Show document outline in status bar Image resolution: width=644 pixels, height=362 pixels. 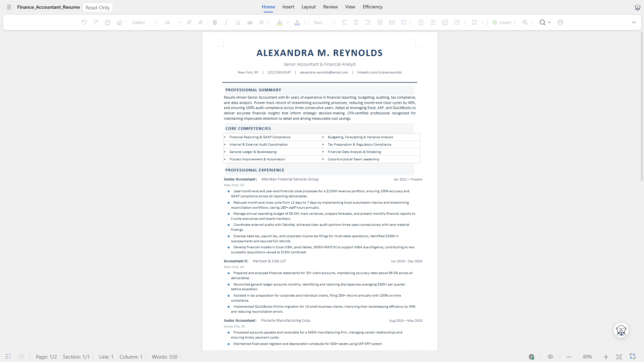8,357
